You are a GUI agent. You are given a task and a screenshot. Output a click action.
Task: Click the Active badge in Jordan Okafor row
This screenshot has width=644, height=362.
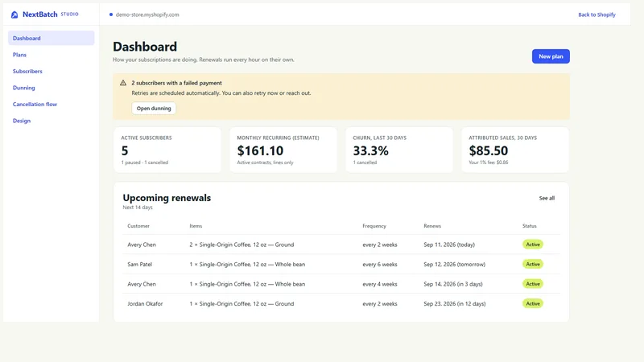pos(533,304)
